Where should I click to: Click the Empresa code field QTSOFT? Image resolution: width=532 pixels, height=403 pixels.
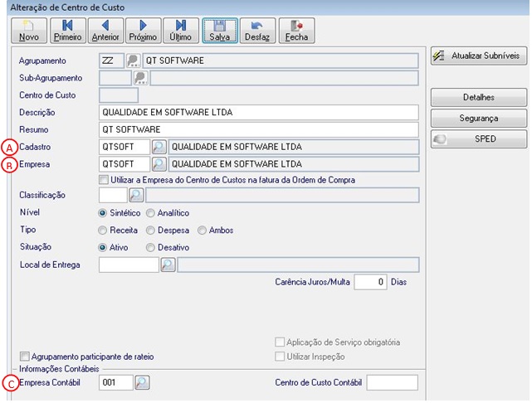tap(124, 164)
